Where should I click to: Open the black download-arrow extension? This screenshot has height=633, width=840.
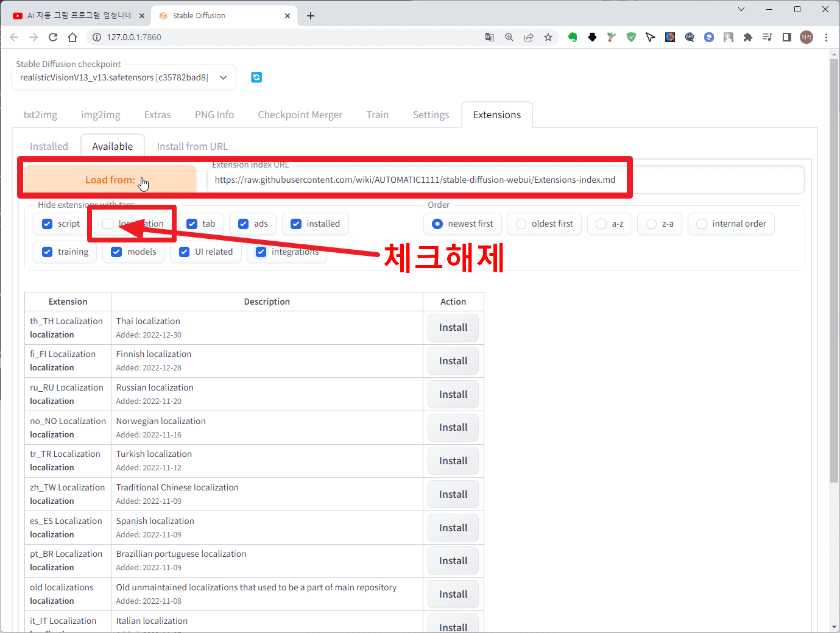tap(592, 37)
